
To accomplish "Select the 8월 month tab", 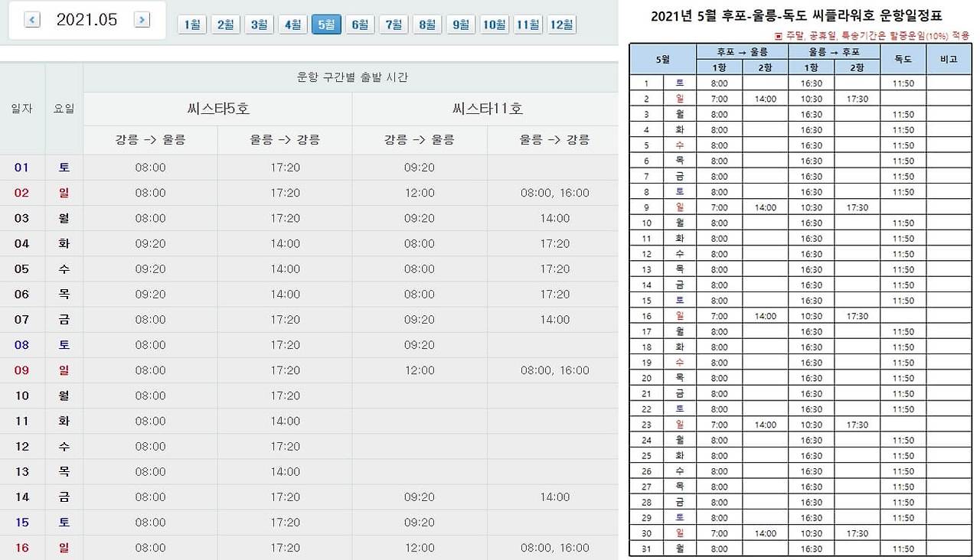I will [x=427, y=24].
